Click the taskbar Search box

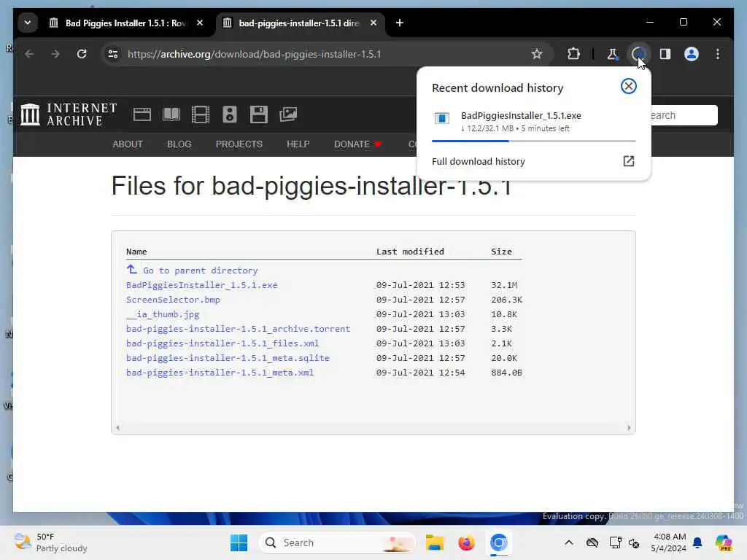pos(337,542)
